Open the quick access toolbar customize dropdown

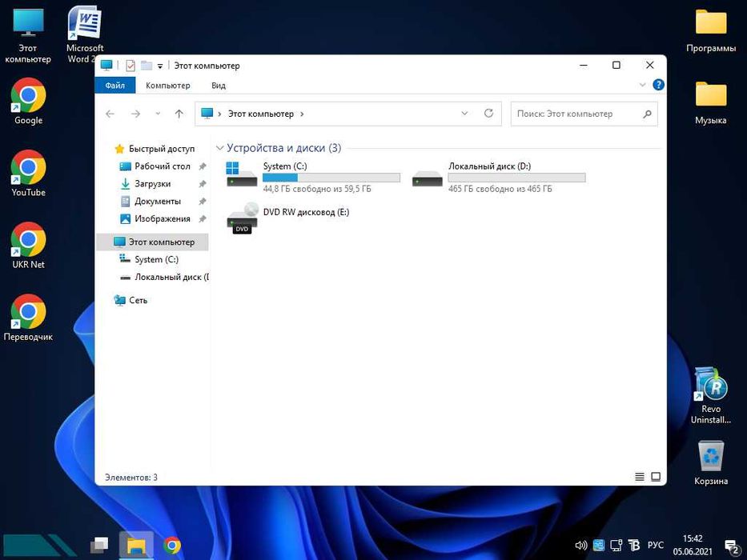coord(160,66)
